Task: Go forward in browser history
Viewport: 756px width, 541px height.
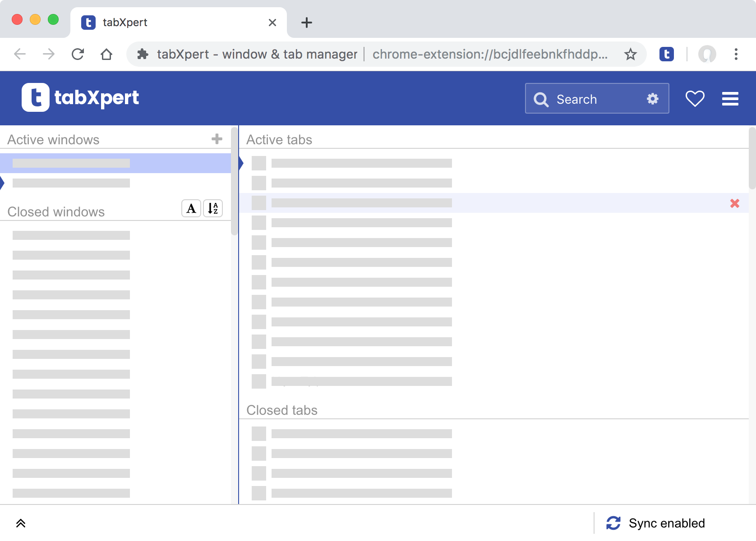Action: 49,54
